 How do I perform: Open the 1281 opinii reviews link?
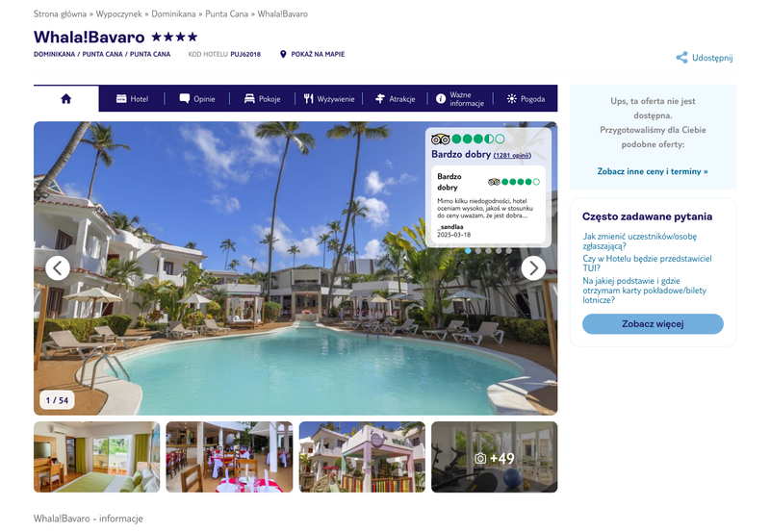coord(512,156)
